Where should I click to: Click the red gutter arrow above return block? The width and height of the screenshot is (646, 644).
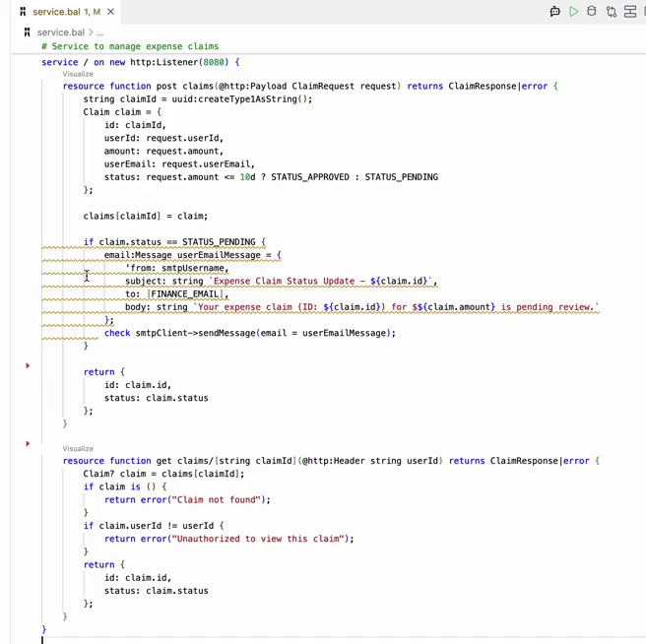pyautogui.click(x=28, y=365)
